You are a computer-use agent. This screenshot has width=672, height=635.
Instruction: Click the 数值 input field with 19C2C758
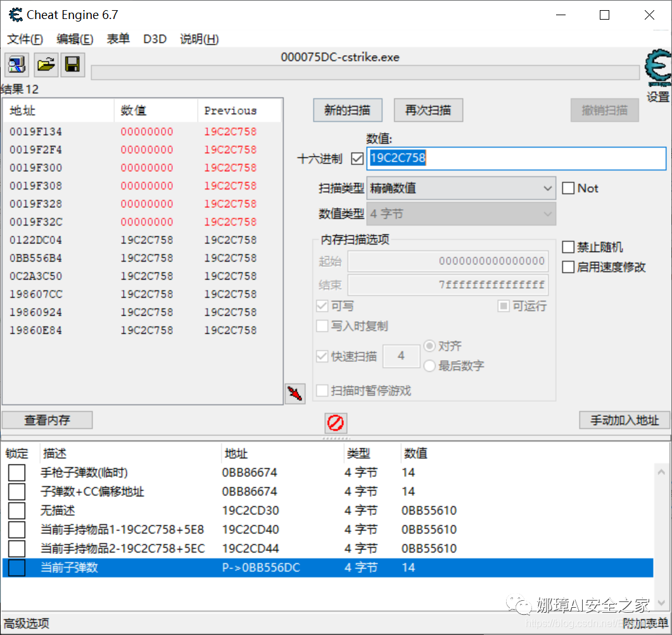pos(516,158)
